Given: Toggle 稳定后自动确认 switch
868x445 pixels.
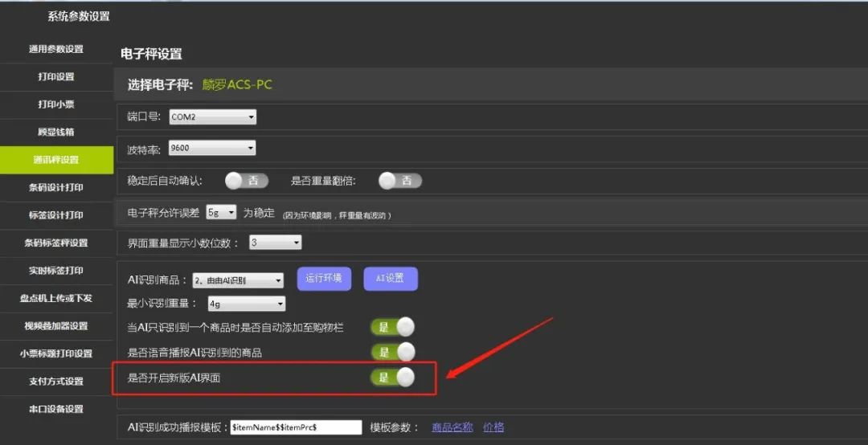Looking at the screenshot, I should pos(246,181).
